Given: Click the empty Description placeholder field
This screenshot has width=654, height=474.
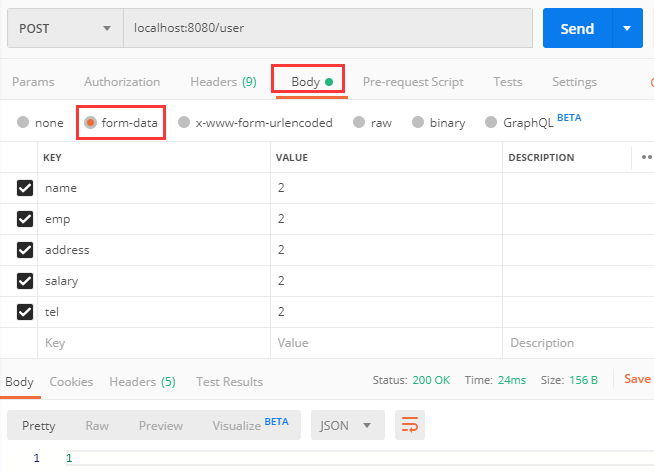Looking at the screenshot, I should coord(578,343).
